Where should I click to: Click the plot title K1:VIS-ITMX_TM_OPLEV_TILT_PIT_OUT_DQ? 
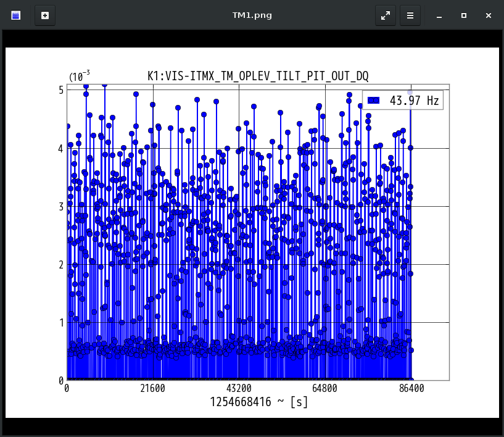(258, 76)
